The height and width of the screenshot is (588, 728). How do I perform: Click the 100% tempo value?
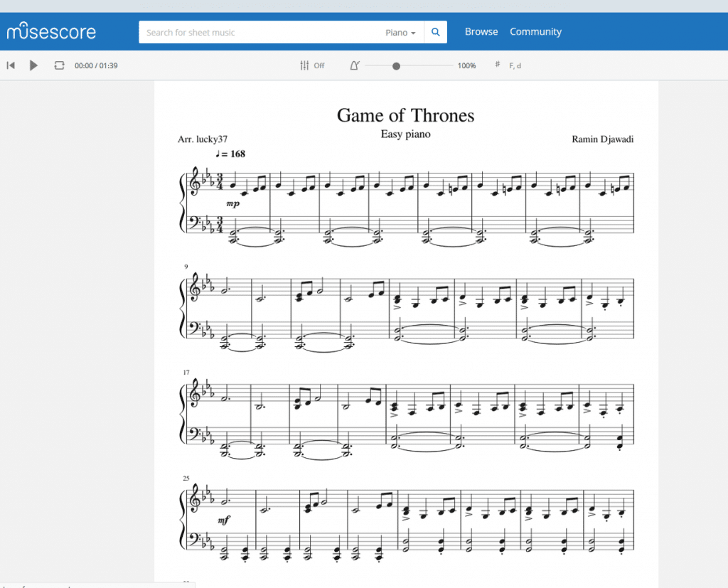tap(466, 65)
